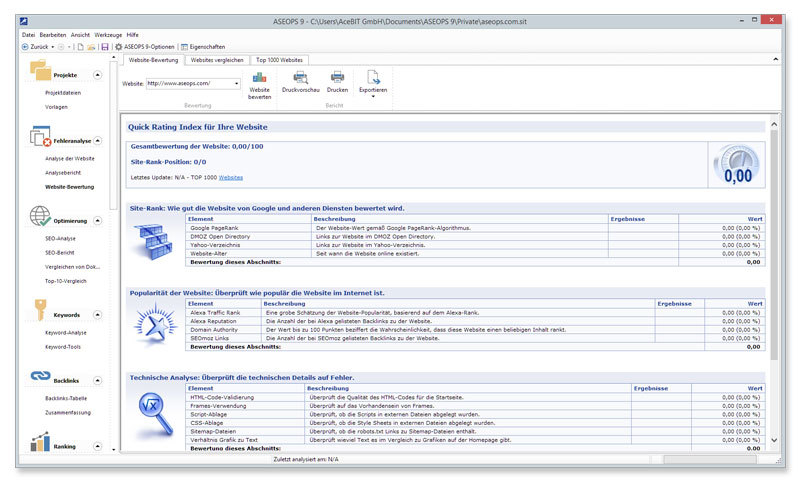Click the open project folder icon

pyautogui.click(x=91, y=47)
